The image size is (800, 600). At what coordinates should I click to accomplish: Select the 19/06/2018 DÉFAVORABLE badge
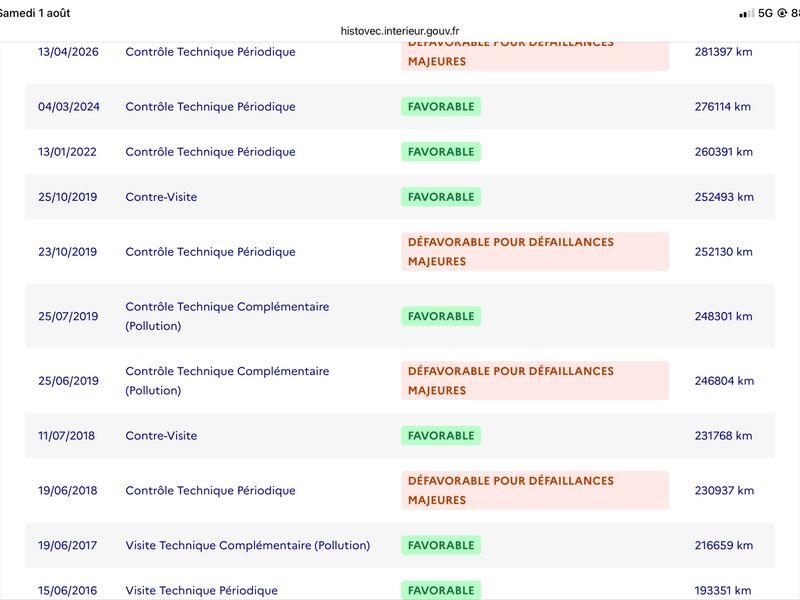point(535,490)
